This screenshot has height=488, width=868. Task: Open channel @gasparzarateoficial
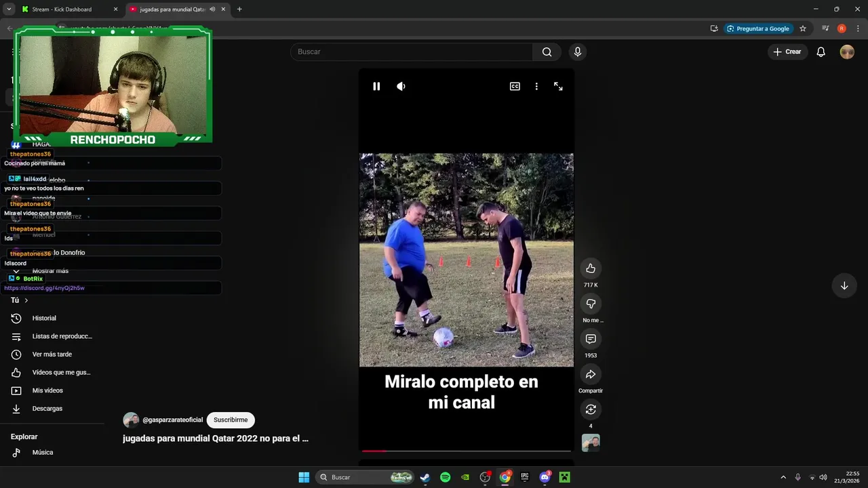pos(172,420)
